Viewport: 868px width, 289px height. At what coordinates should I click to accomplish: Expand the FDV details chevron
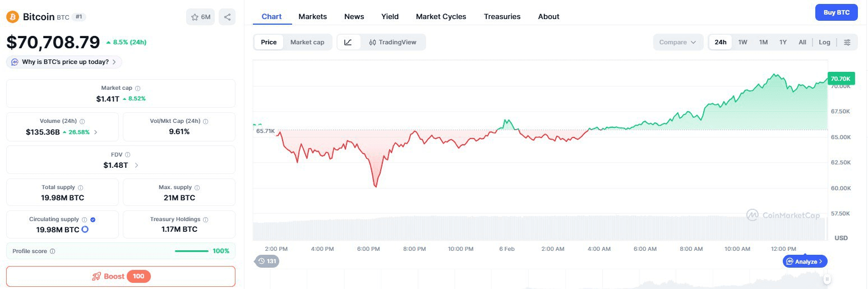point(137,166)
